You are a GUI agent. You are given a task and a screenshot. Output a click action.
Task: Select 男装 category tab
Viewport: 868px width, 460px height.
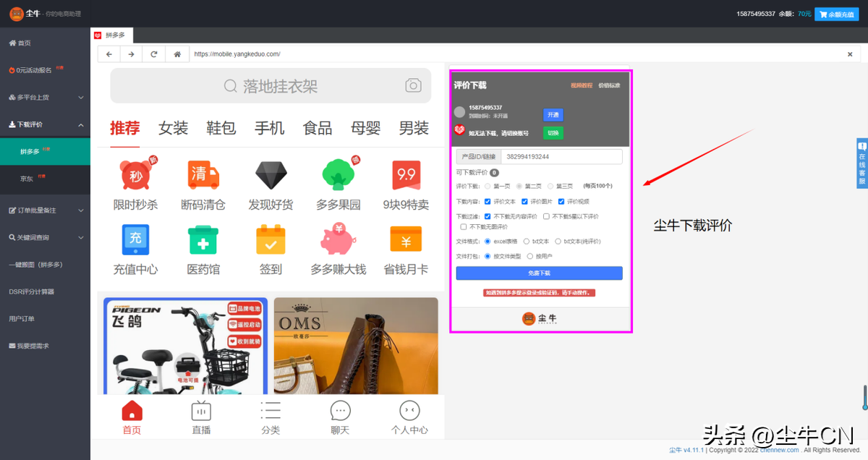[414, 128]
